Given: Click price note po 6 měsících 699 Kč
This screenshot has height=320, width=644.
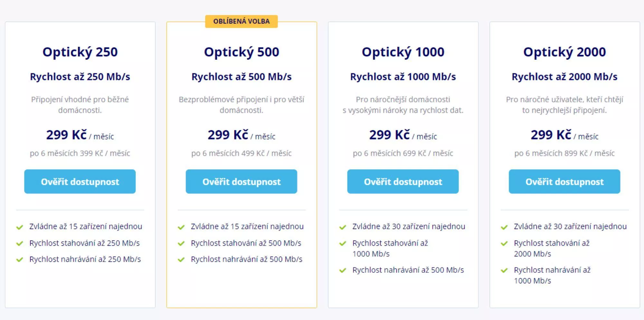Looking at the screenshot, I should (403, 153).
